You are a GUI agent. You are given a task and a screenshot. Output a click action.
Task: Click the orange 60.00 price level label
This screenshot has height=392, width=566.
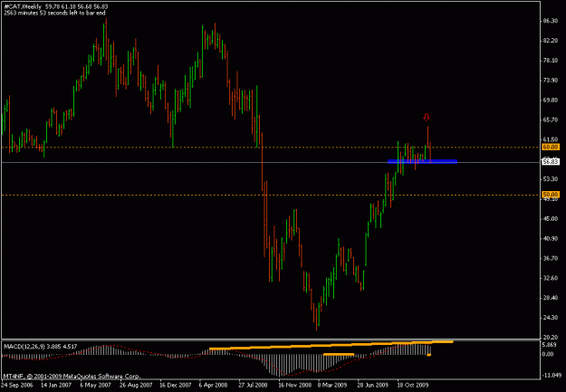tap(551, 147)
